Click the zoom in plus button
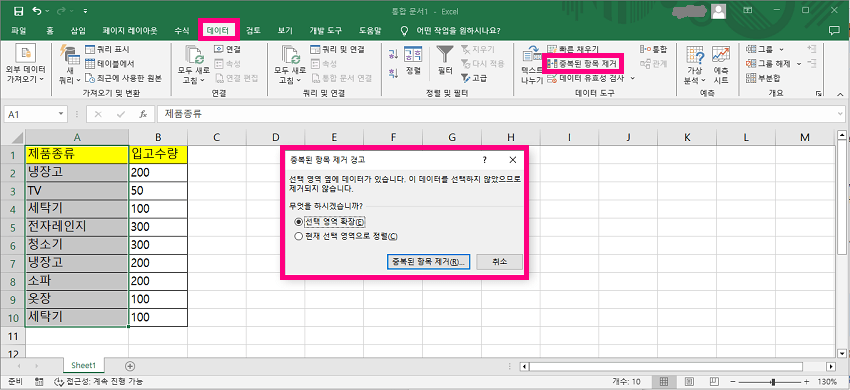The image size is (850, 390). [x=807, y=381]
